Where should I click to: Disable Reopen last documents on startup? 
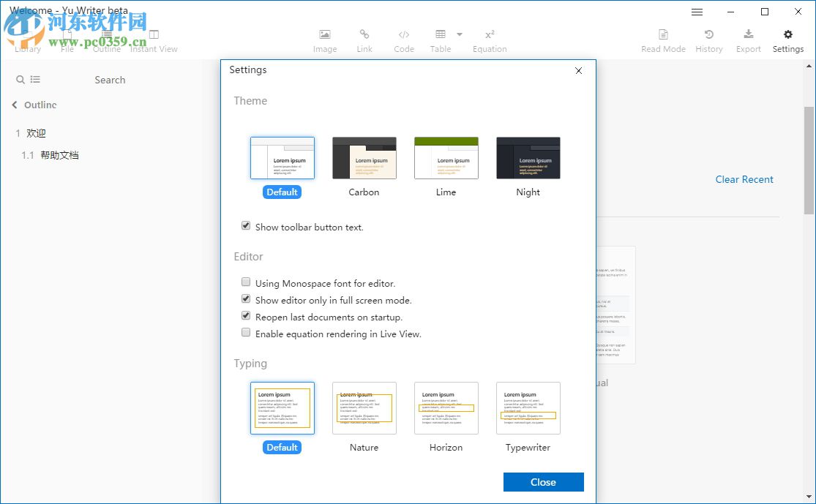246,315
